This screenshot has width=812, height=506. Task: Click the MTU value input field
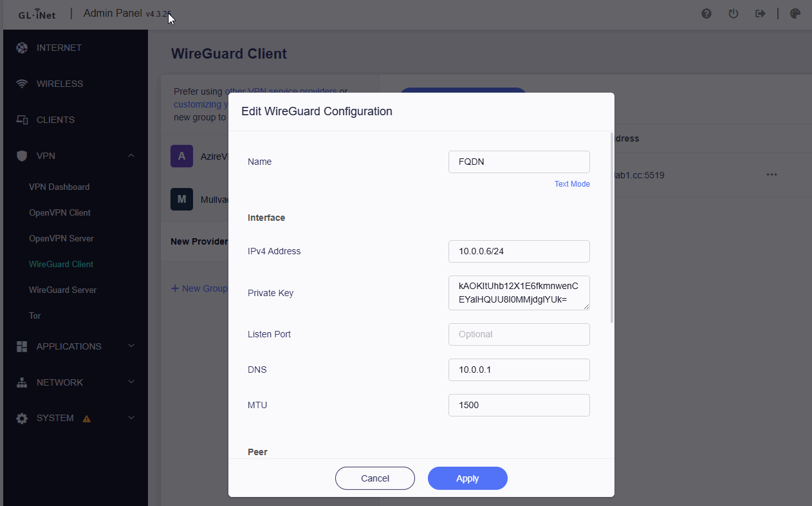pyautogui.click(x=519, y=405)
